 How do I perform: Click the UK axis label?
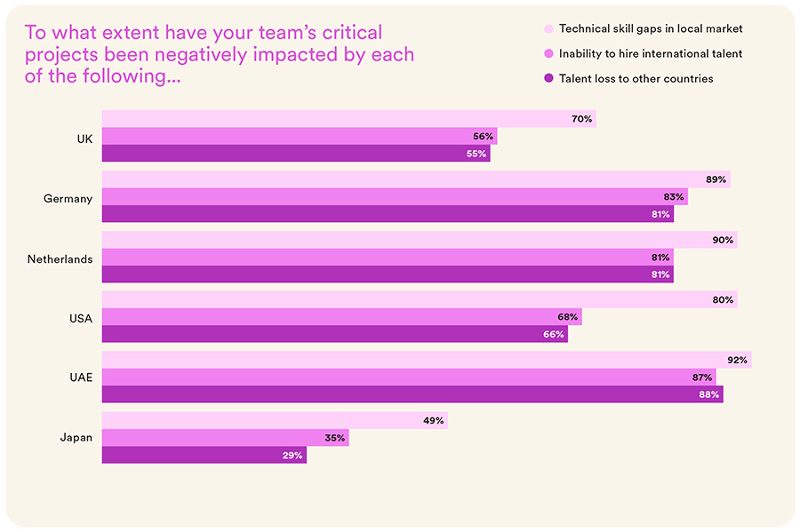pyautogui.click(x=84, y=138)
